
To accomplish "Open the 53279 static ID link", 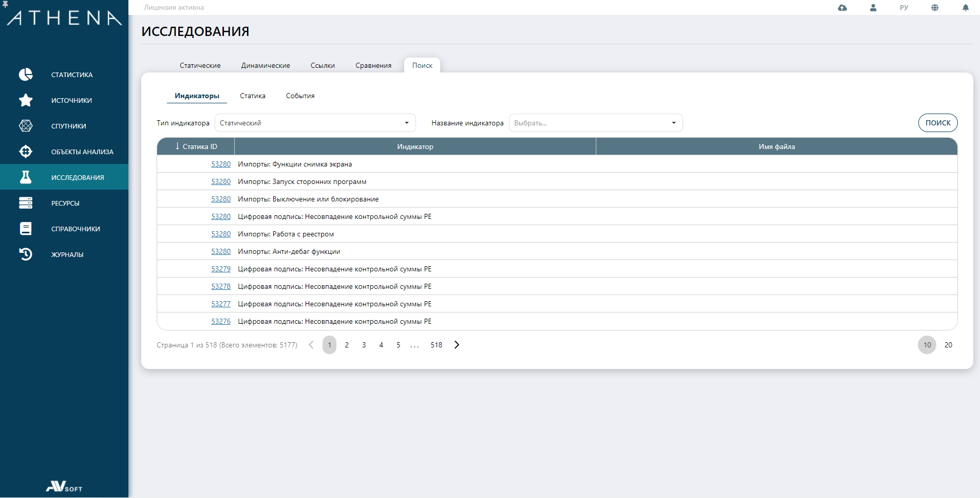I will 221,269.
